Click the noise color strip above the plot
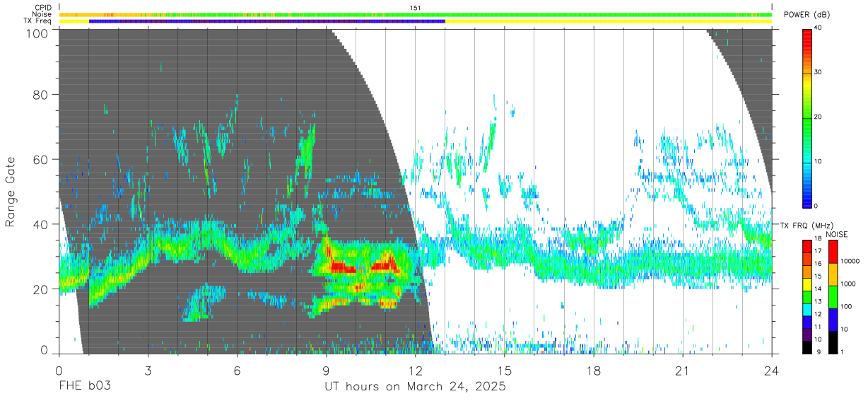Viewport: 868px width, 401px height. [x=415, y=14]
